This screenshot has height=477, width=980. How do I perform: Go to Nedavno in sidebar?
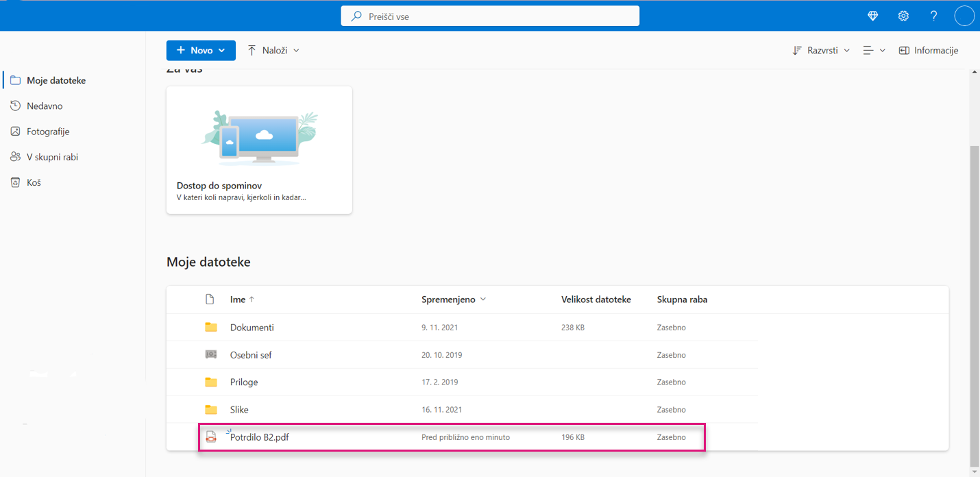click(45, 106)
